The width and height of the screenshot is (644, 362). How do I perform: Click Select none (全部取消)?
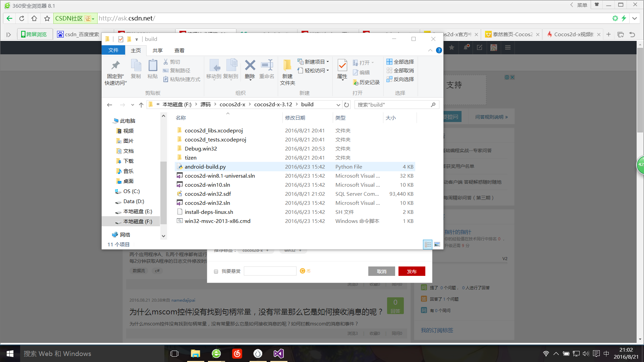coord(400,70)
